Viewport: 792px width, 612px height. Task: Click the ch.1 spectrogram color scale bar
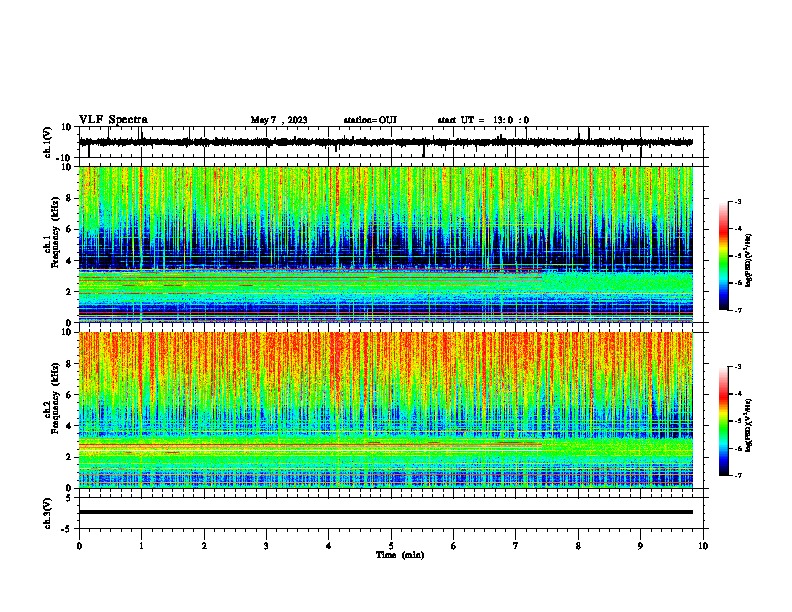pos(724,256)
